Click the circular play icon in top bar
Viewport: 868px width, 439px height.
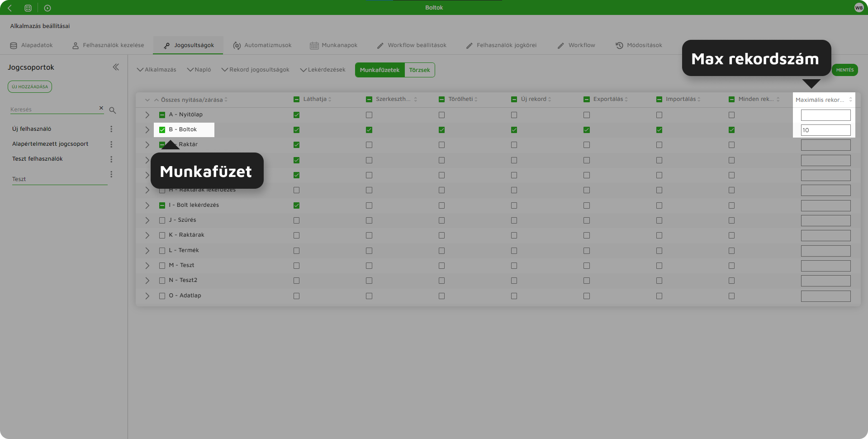pos(47,8)
